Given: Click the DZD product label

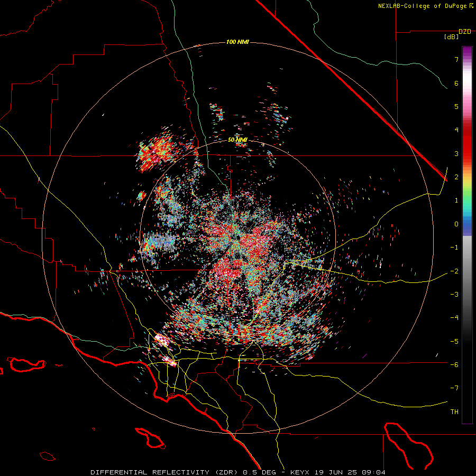Looking at the screenshot, I should 465,32.
